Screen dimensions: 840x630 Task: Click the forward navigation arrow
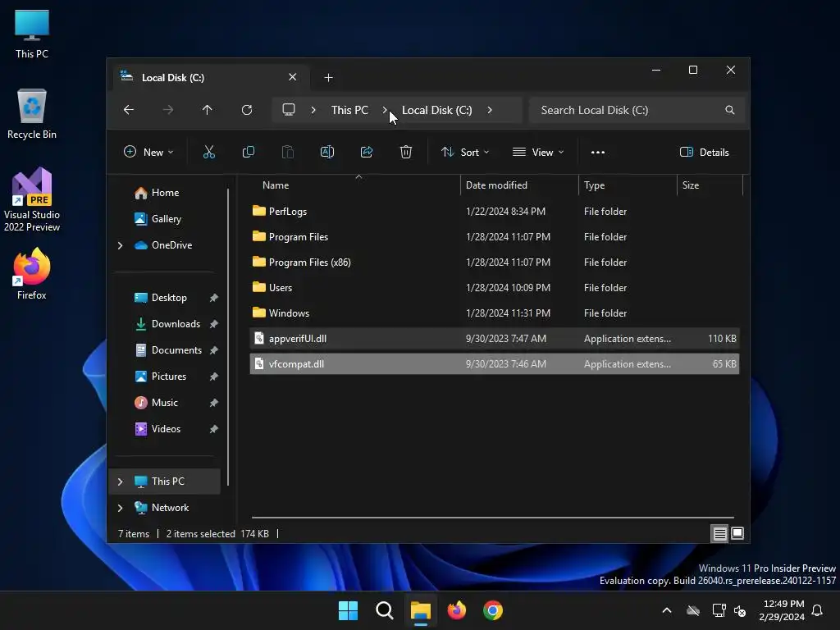tap(168, 110)
